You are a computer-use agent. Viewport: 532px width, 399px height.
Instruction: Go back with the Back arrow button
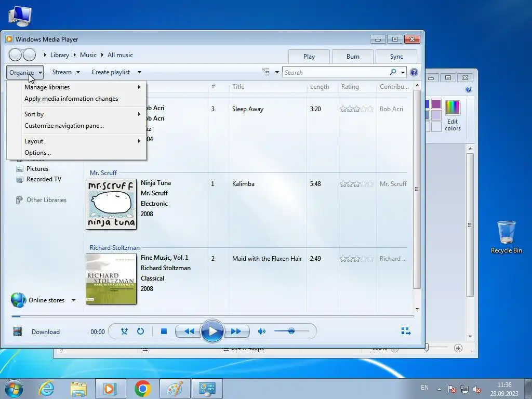click(15, 55)
